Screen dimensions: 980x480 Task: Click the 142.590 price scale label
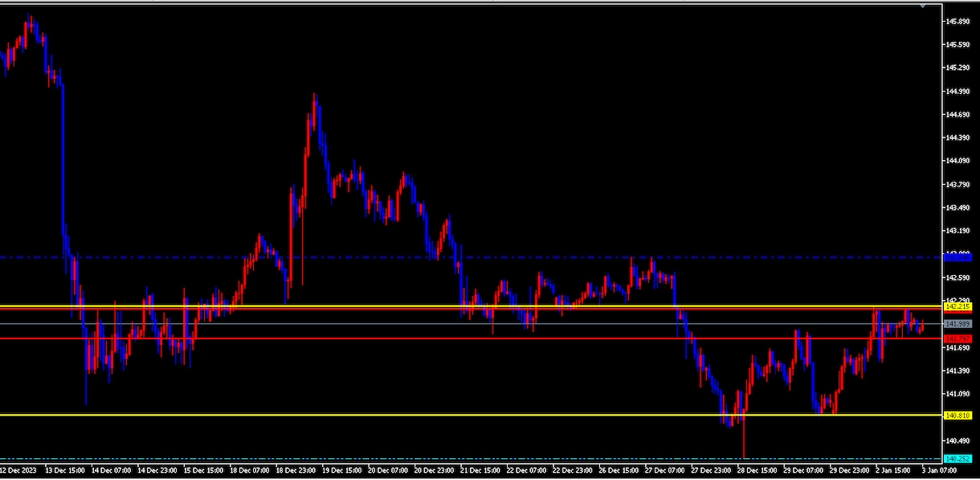958,278
